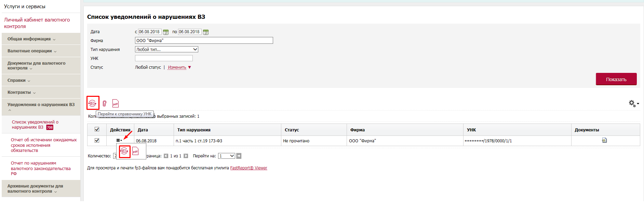Open the calendar for the start date

tap(166, 32)
